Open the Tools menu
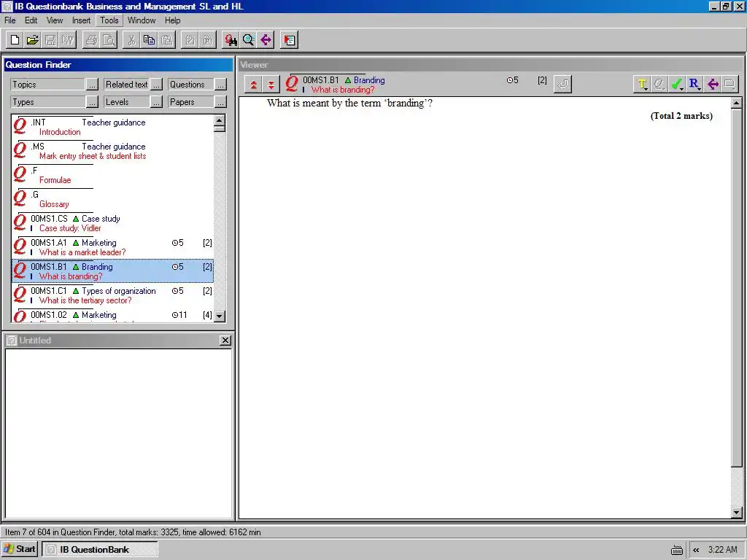The width and height of the screenshot is (747, 560). tap(109, 20)
